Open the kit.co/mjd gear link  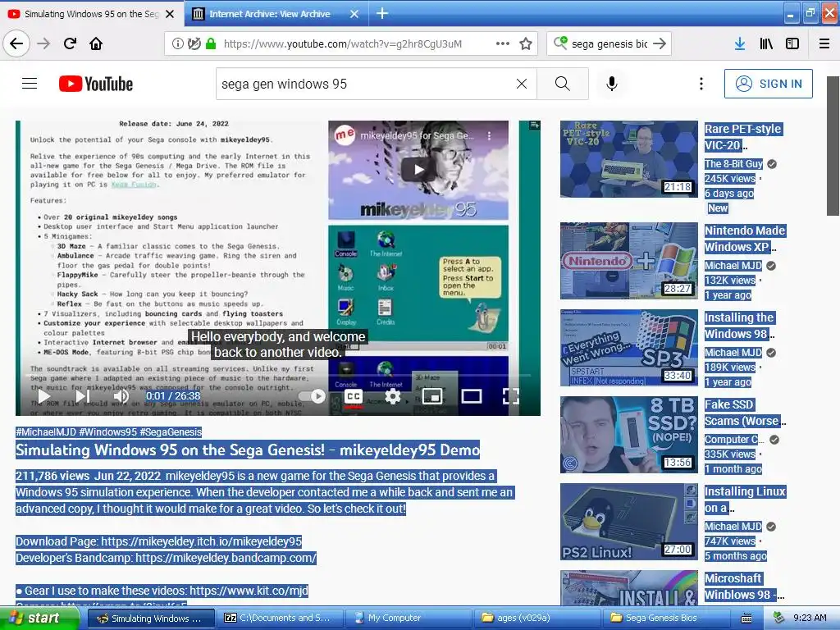[x=249, y=591]
